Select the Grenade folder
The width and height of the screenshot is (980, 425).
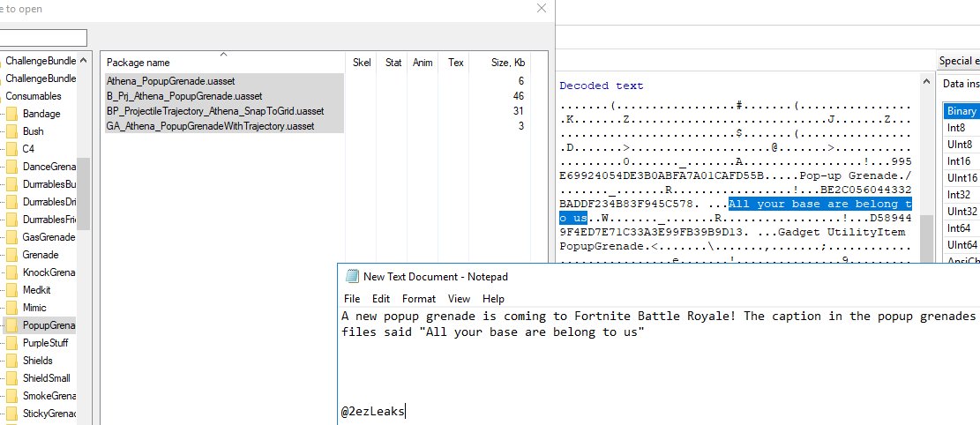pyautogui.click(x=41, y=255)
